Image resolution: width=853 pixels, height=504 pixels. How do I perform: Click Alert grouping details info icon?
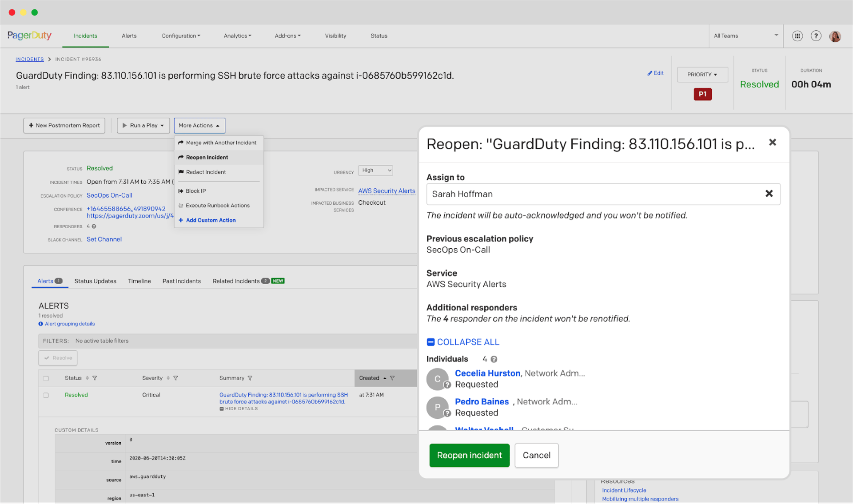click(x=41, y=324)
